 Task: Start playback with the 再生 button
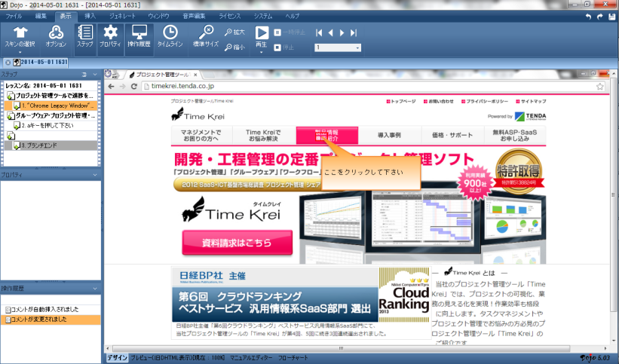[x=262, y=36]
